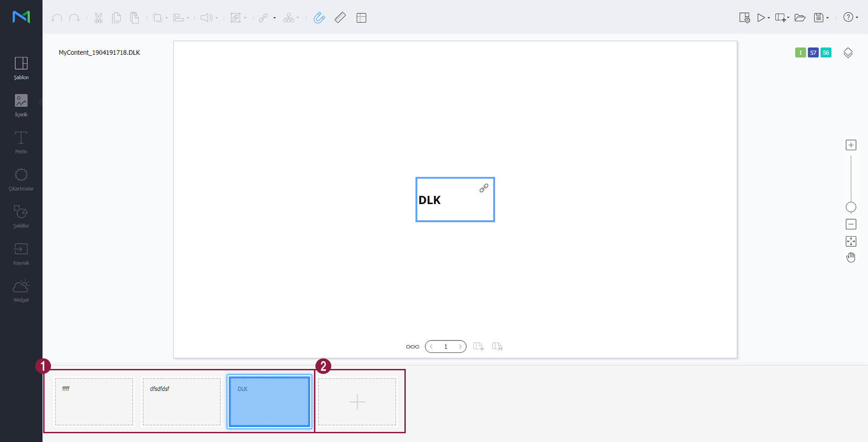The width and height of the screenshot is (868, 442).
Task: Open the Çıkartmalar stickers panel
Action: point(21,179)
